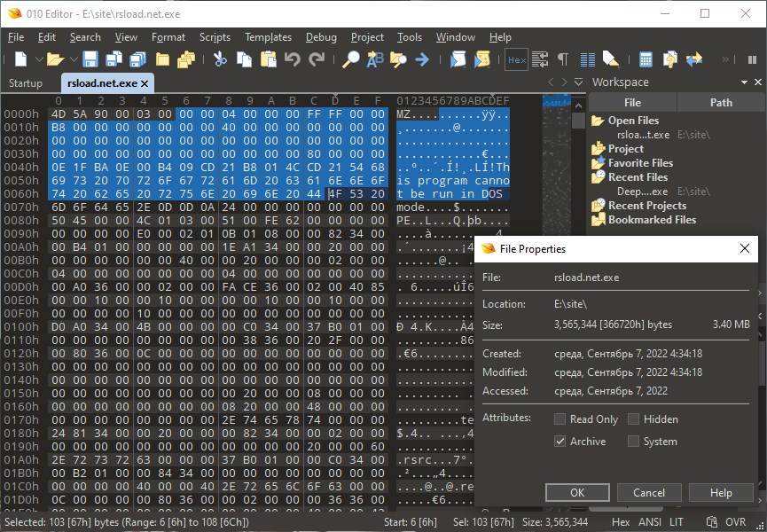Click the Redo arrow icon
The width and height of the screenshot is (767, 532).
pyautogui.click(x=317, y=59)
